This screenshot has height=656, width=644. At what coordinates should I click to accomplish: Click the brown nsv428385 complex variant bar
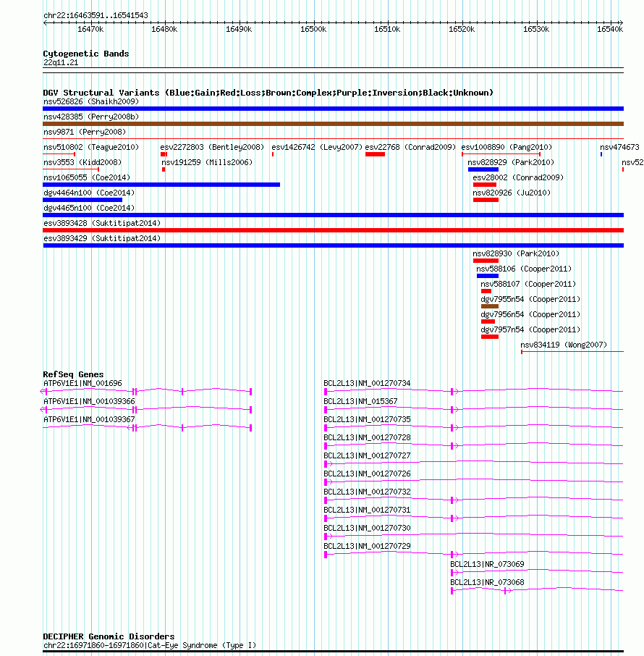(x=334, y=124)
